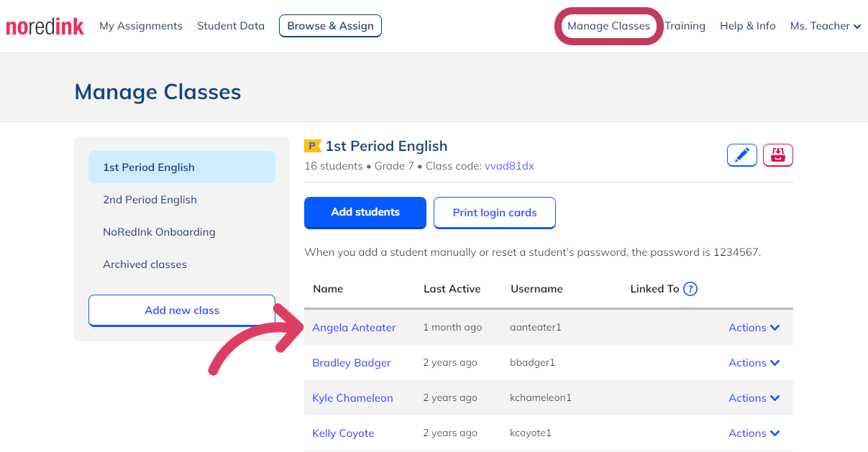Click the Manage Classes page heading
Viewport: 868px width, 452px height.
tap(157, 92)
